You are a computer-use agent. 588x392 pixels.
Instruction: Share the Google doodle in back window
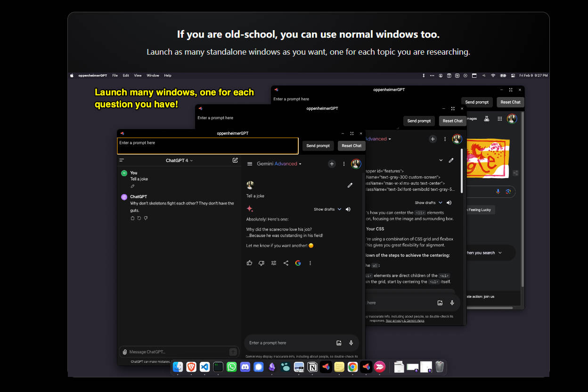(x=516, y=173)
